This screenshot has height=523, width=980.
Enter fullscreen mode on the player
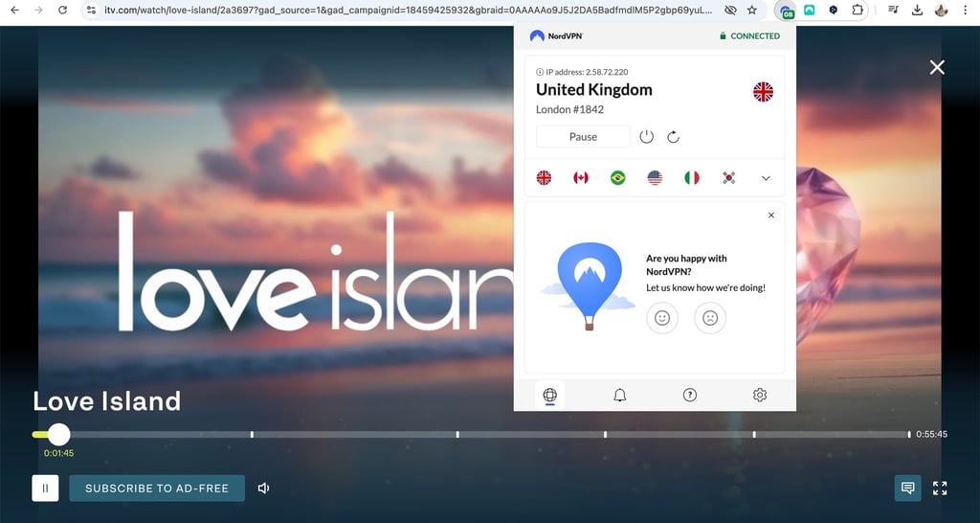940,488
